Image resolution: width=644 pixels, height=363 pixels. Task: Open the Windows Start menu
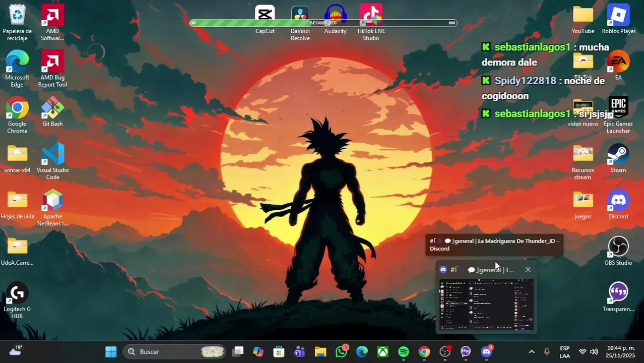111,352
